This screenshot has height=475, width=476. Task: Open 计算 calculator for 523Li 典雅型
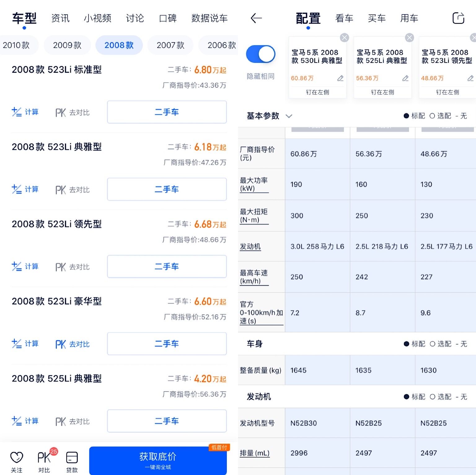coord(25,189)
